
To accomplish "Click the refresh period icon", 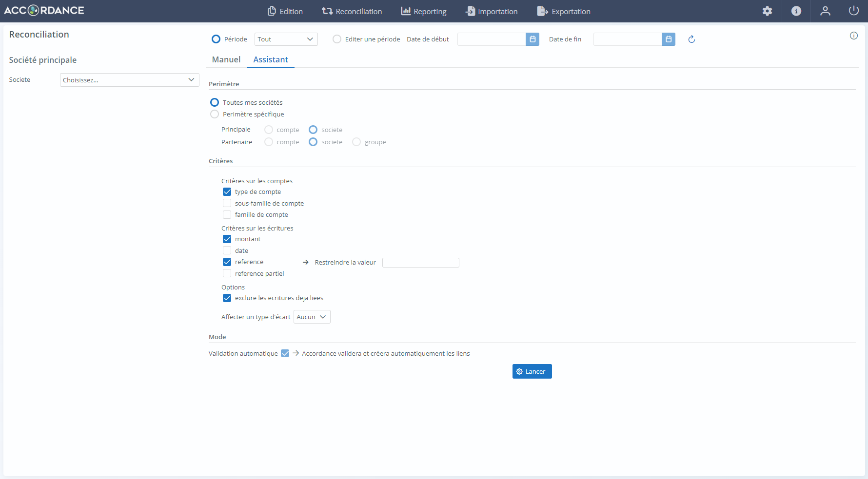I will tap(691, 39).
